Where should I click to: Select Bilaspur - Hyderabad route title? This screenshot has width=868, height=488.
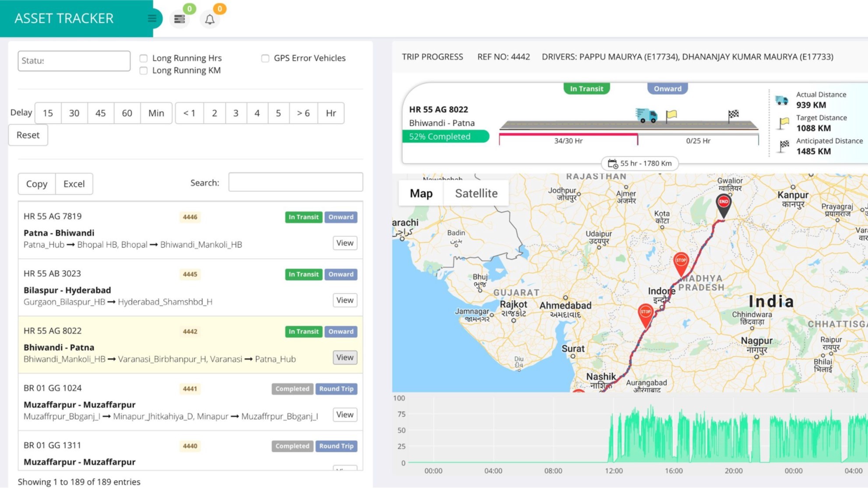67,290
